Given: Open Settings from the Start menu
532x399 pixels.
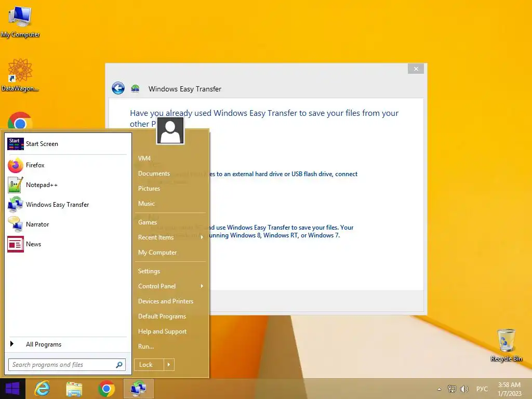Looking at the screenshot, I should tap(149, 271).
